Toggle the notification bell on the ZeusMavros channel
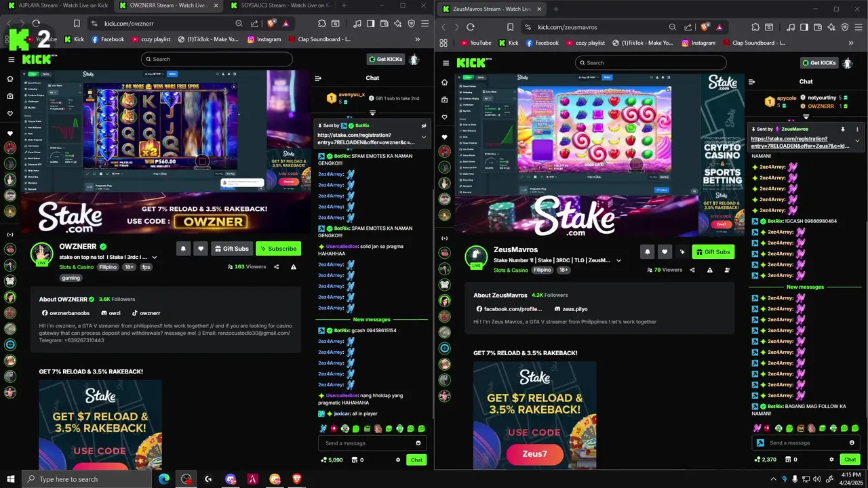The height and width of the screenshot is (488, 868). (x=647, y=252)
